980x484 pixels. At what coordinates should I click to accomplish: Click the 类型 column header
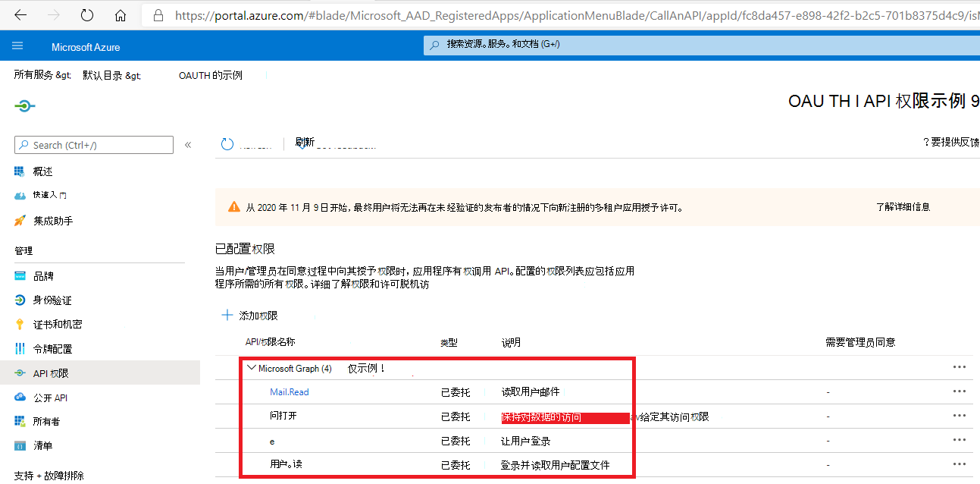(449, 342)
